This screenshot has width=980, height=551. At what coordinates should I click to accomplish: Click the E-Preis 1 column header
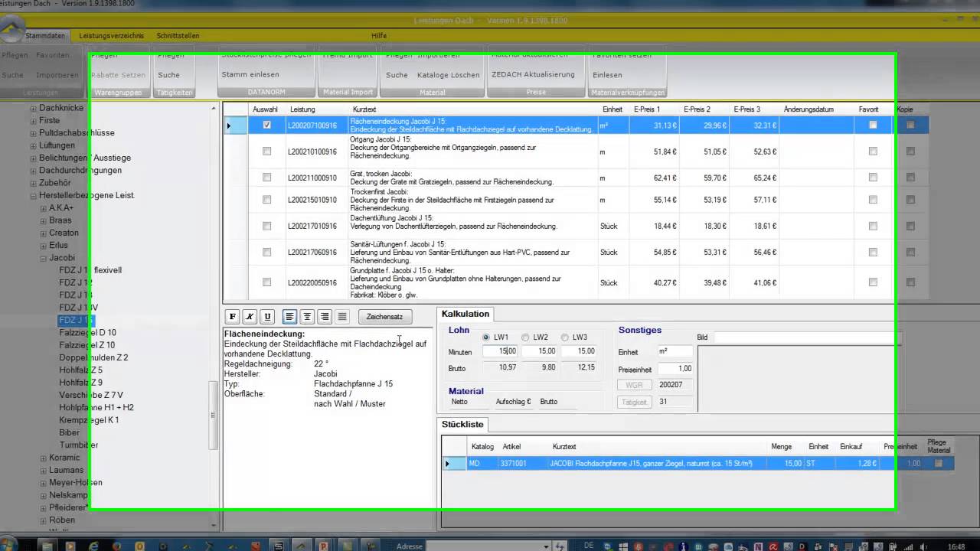(648, 109)
